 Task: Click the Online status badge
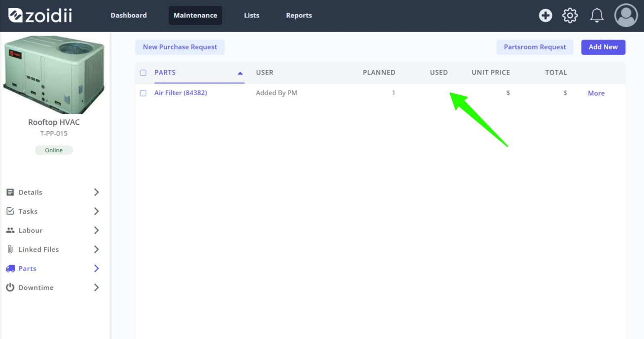pos(54,150)
